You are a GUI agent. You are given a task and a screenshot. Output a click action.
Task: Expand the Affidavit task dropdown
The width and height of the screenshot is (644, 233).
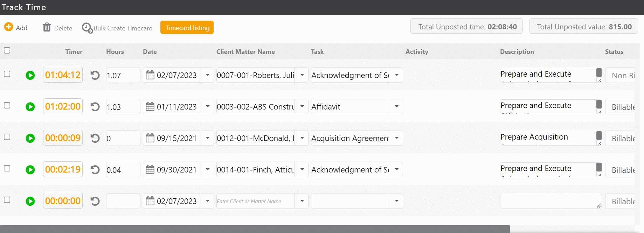pyautogui.click(x=396, y=106)
